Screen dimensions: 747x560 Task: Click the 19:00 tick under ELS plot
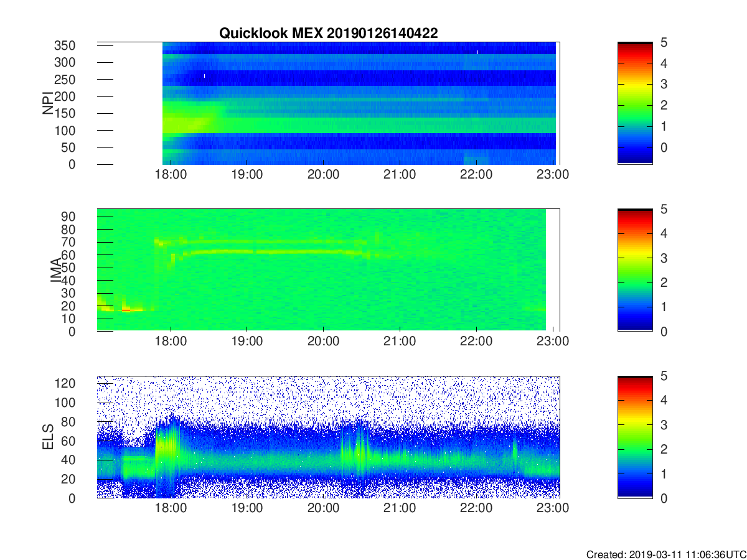[x=247, y=508]
